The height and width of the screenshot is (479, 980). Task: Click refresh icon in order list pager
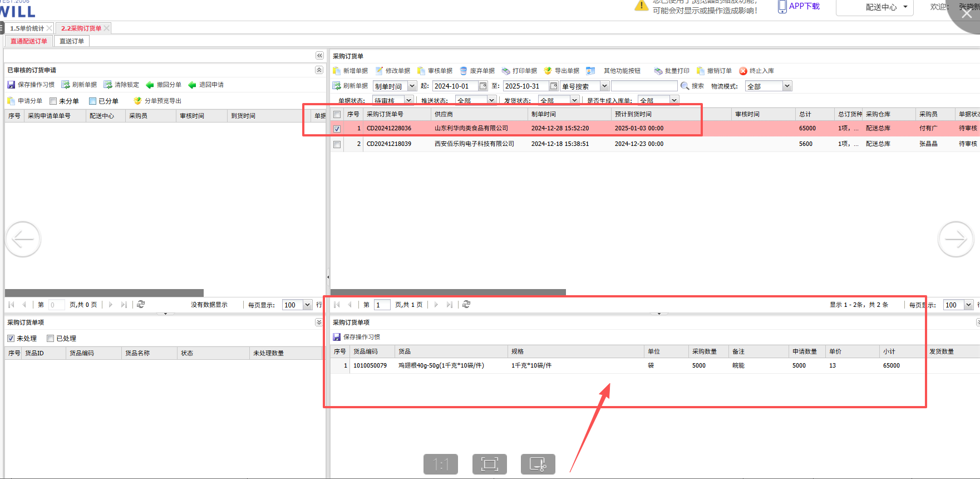466,305
